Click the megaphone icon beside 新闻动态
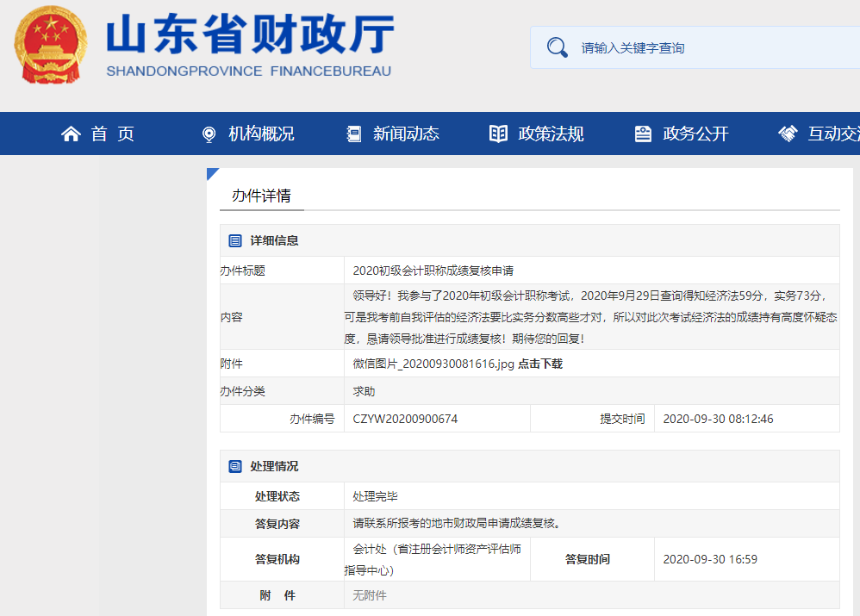This screenshot has width=860, height=616. [x=352, y=134]
